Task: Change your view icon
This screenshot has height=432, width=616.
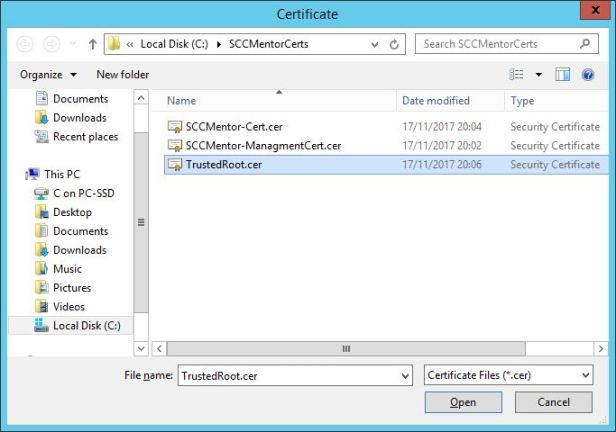Action: coord(516,74)
